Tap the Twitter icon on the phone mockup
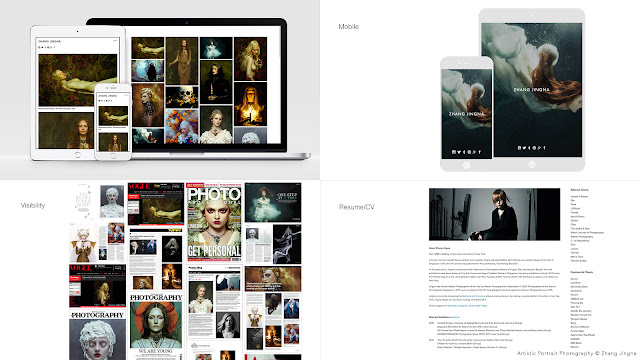 (459, 152)
